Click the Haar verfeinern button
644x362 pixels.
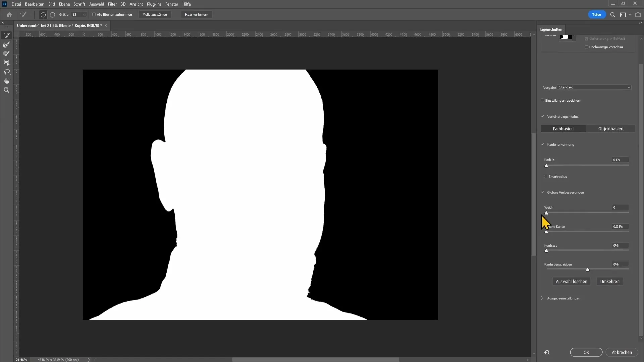click(197, 15)
